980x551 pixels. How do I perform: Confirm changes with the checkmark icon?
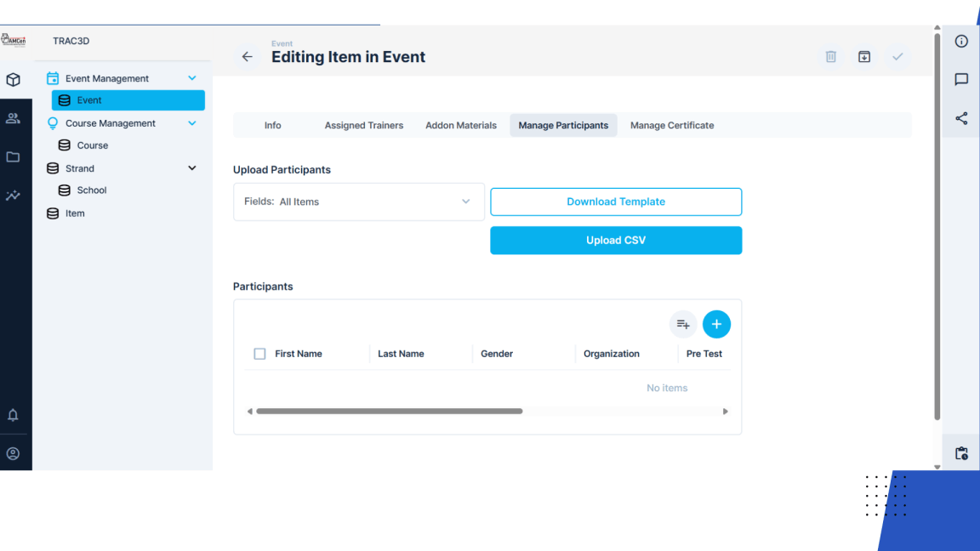[897, 56]
